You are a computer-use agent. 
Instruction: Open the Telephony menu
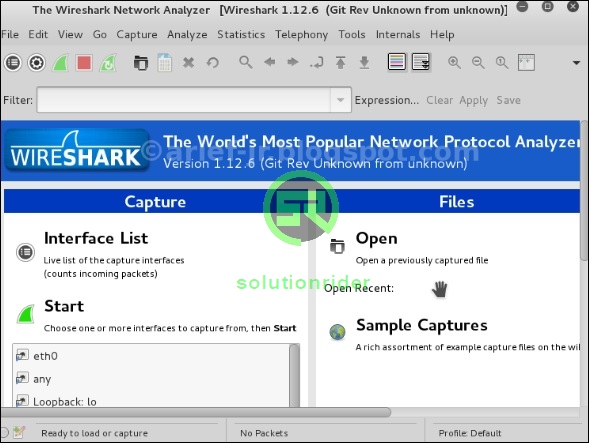pyautogui.click(x=301, y=34)
